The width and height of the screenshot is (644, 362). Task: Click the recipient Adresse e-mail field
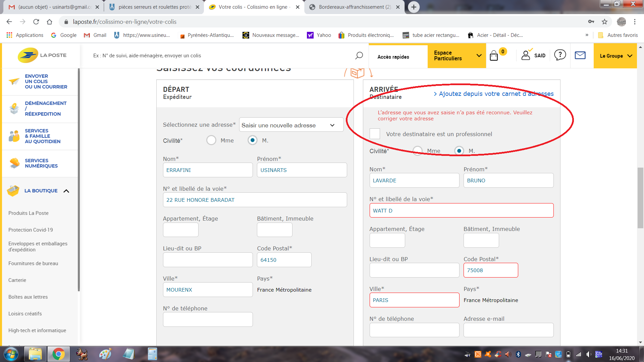(x=508, y=330)
